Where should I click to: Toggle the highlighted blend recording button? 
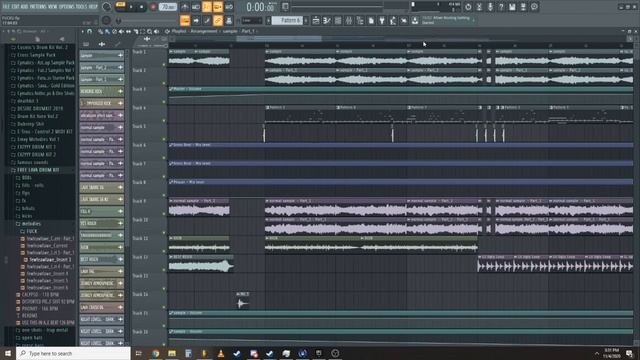tap(218, 7)
